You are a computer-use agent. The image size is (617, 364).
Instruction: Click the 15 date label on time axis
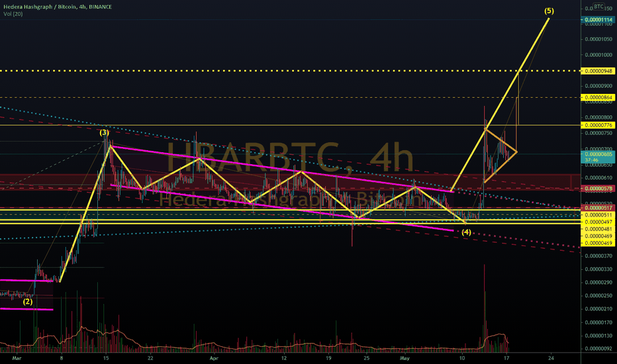point(105,358)
